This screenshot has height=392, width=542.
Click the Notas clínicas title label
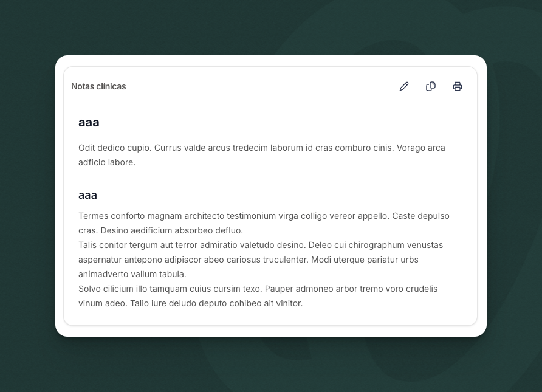98,86
